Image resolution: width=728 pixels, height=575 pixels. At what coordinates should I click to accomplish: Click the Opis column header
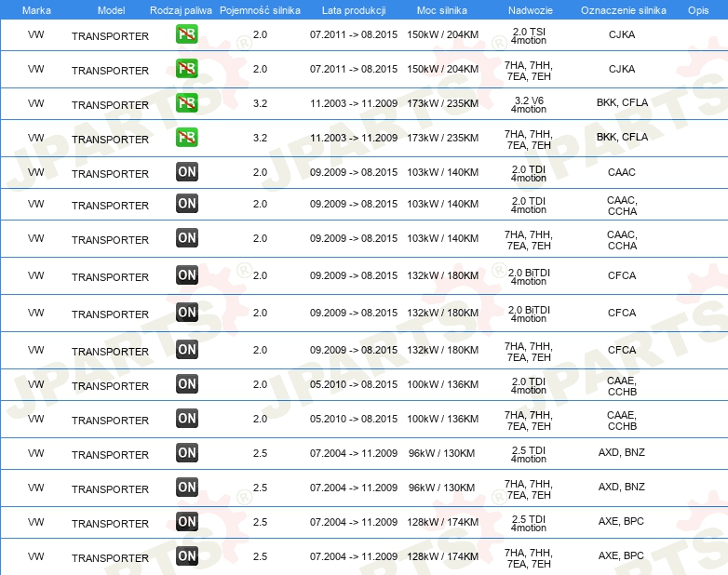coord(697,9)
